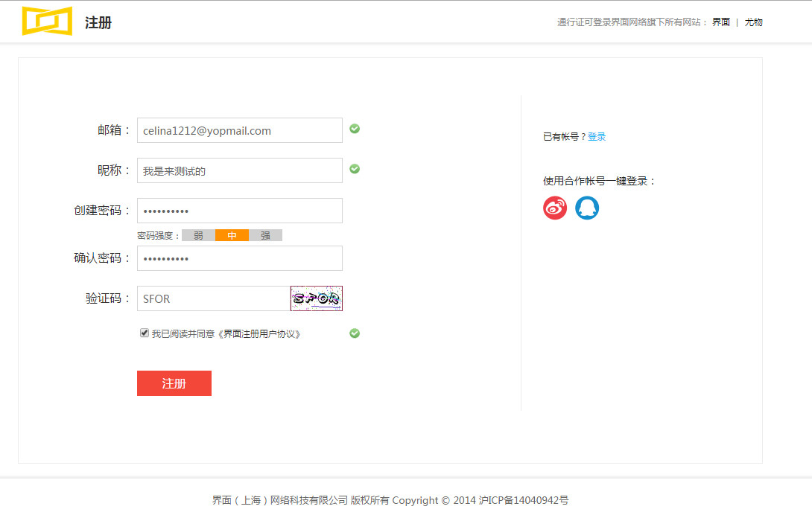This screenshot has width=812, height=518.
Task: Click the orange 中 password strength segment
Action: (x=232, y=235)
